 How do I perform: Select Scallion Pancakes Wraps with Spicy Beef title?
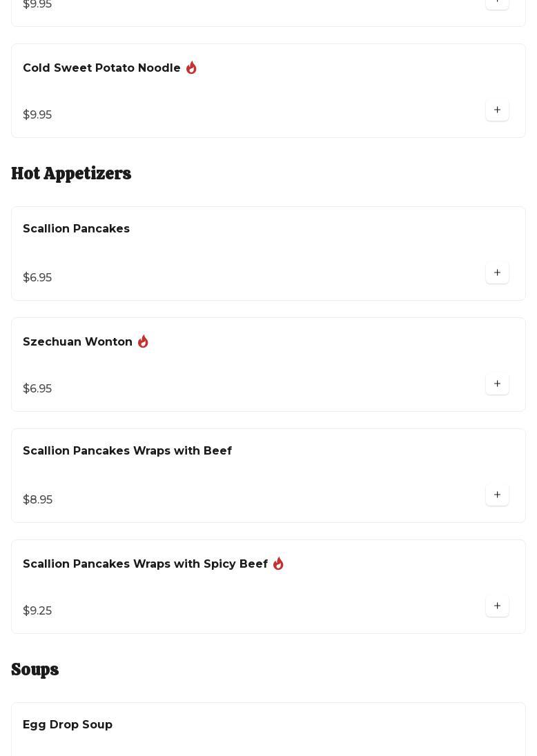[145, 564]
